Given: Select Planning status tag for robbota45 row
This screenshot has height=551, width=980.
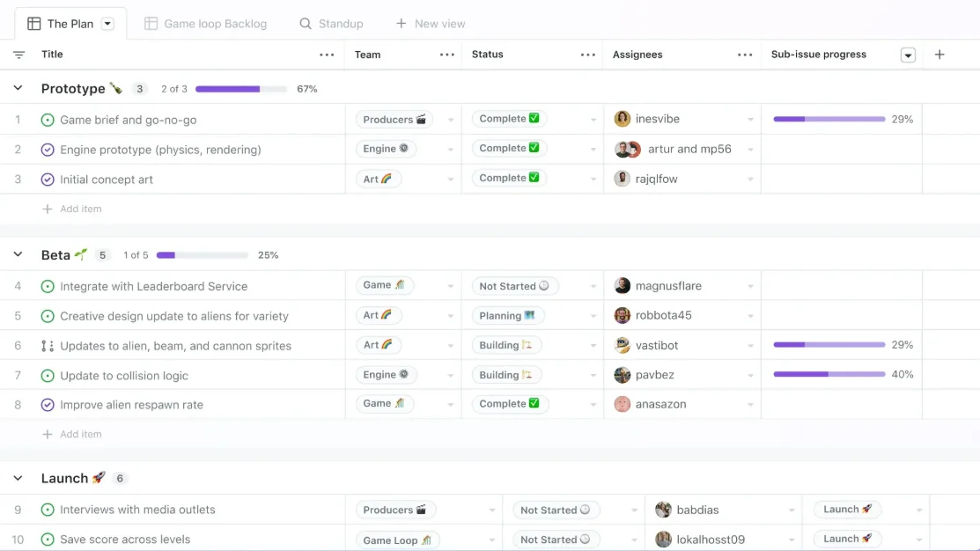Looking at the screenshot, I should pyautogui.click(x=507, y=315).
